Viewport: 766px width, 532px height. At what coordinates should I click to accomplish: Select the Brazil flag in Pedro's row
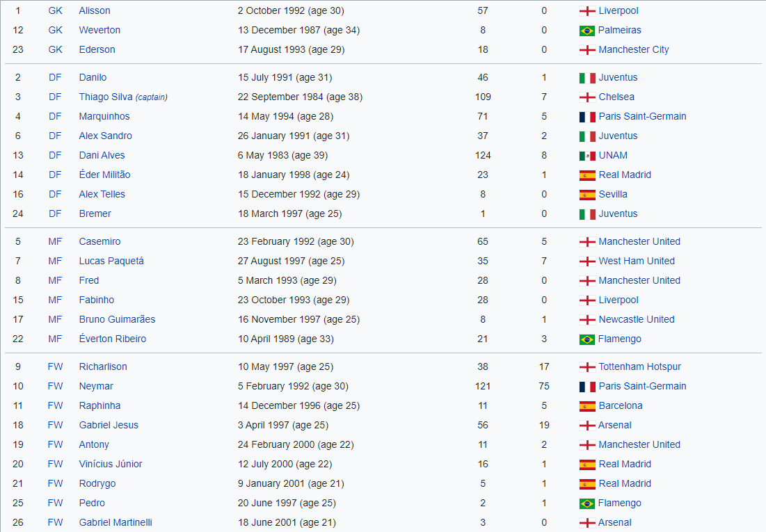[x=587, y=503]
